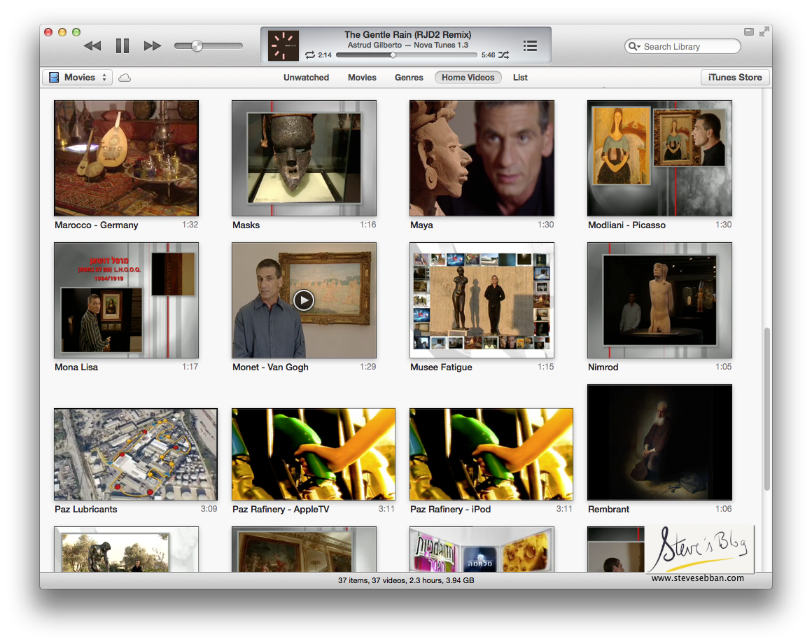Select the Paz Lubricants video thumbnail
Screen dimensions: 812x644
click(x=136, y=454)
